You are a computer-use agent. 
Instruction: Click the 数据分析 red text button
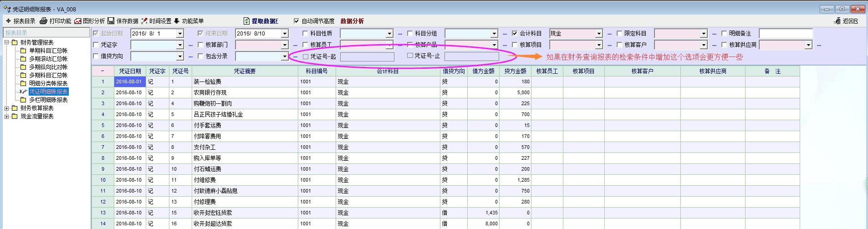tap(352, 21)
